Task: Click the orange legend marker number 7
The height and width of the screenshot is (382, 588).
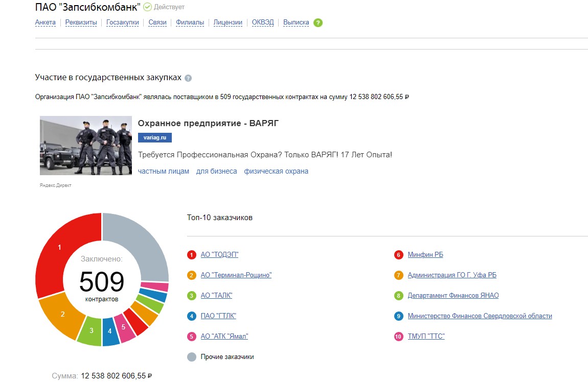Action: (x=399, y=275)
